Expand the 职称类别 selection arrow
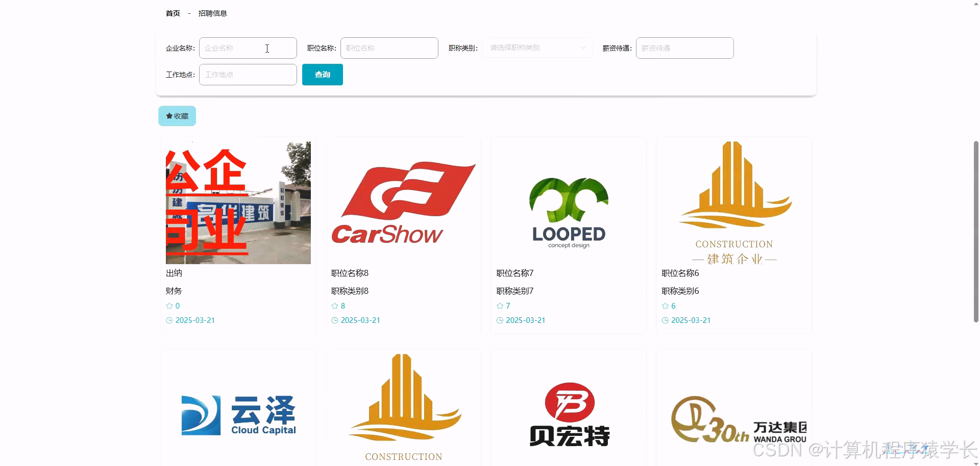The width and height of the screenshot is (980, 466). coord(583,48)
